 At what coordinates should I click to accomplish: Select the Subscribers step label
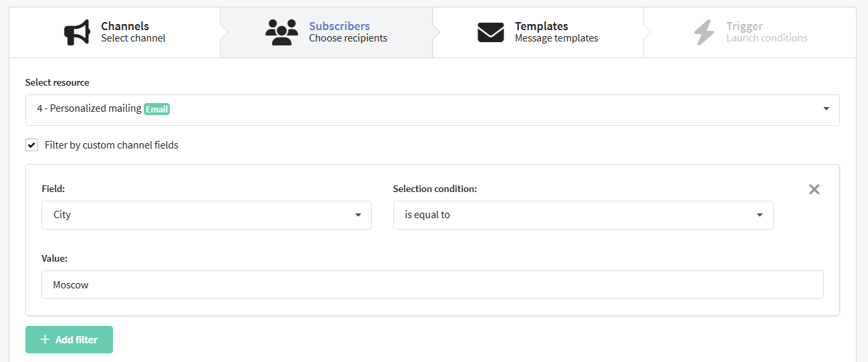coord(339,26)
